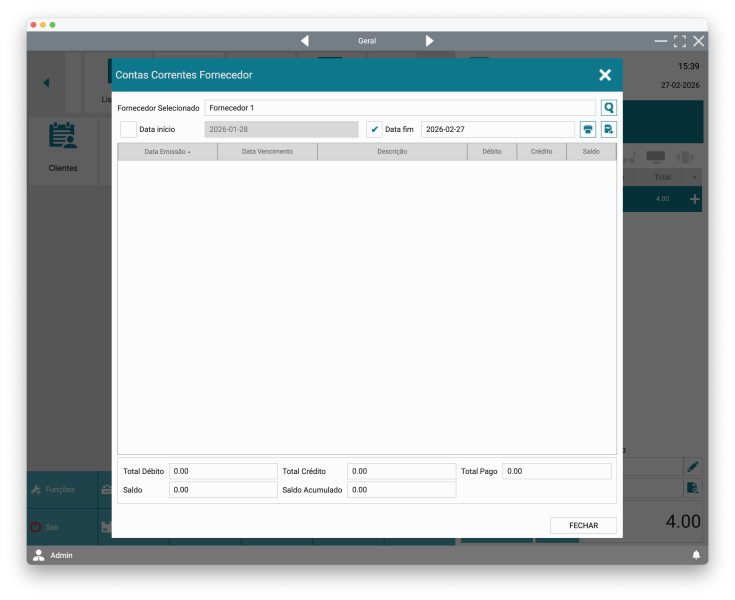Screen dimensions: 735x600
Task: Click the Saldo Acumulado field
Action: coord(401,490)
